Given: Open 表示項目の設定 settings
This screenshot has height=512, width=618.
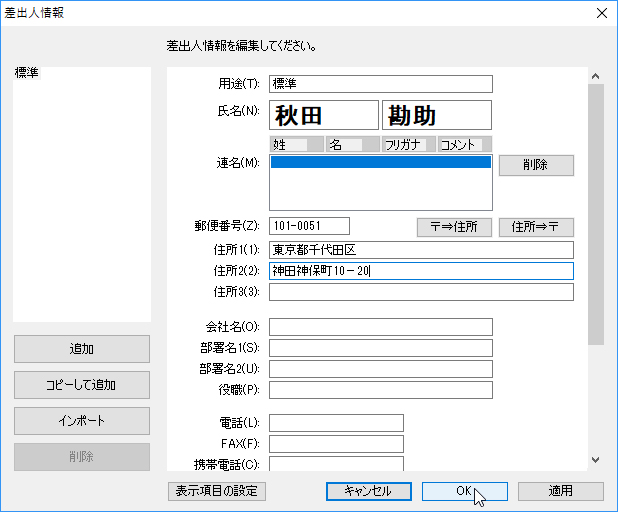Looking at the screenshot, I should click(216, 491).
